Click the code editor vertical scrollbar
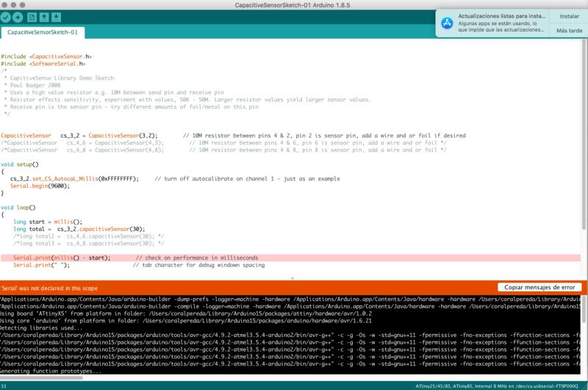Viewport: 588px width, 390px height. pos(584,135)
